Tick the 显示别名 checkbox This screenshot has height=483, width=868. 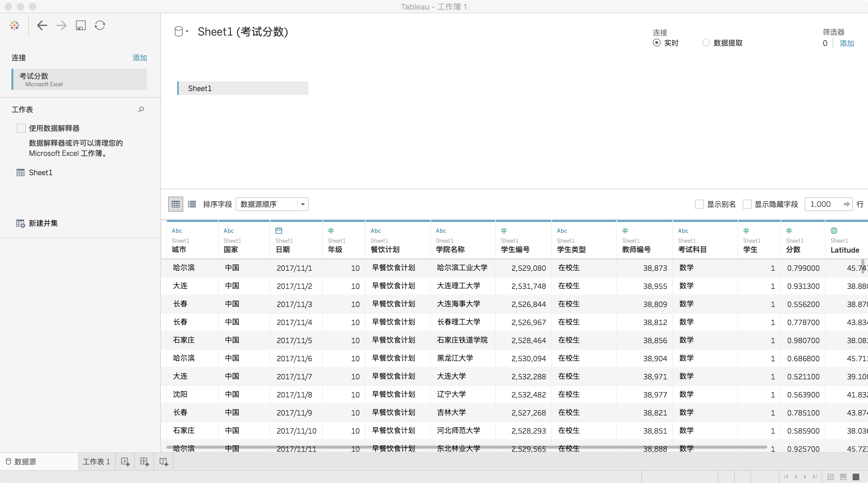pos(699,204)
